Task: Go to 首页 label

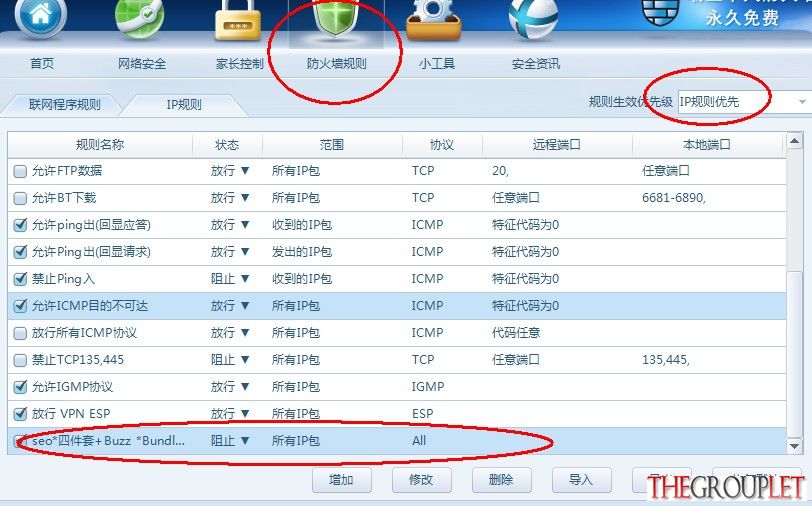Action: click(42, 64)
